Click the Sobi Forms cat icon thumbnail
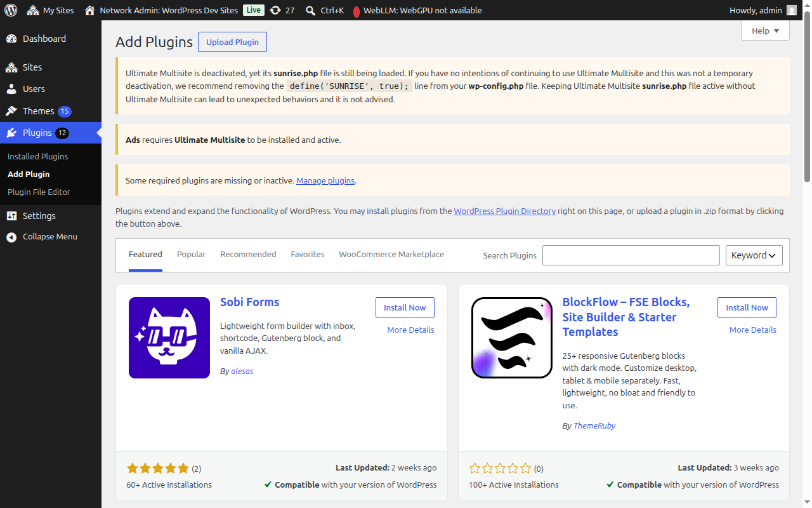 pyautogui.click(x=169, y=338)
